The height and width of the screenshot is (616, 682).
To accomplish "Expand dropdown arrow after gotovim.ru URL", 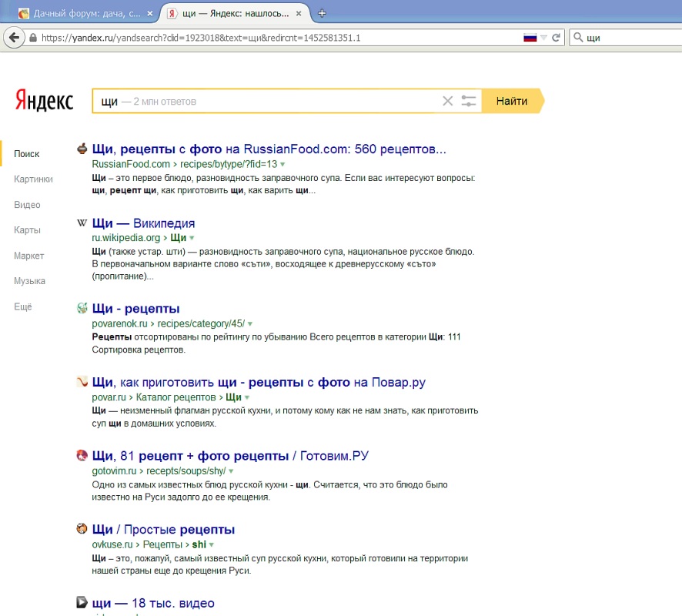I will point(231,471).
